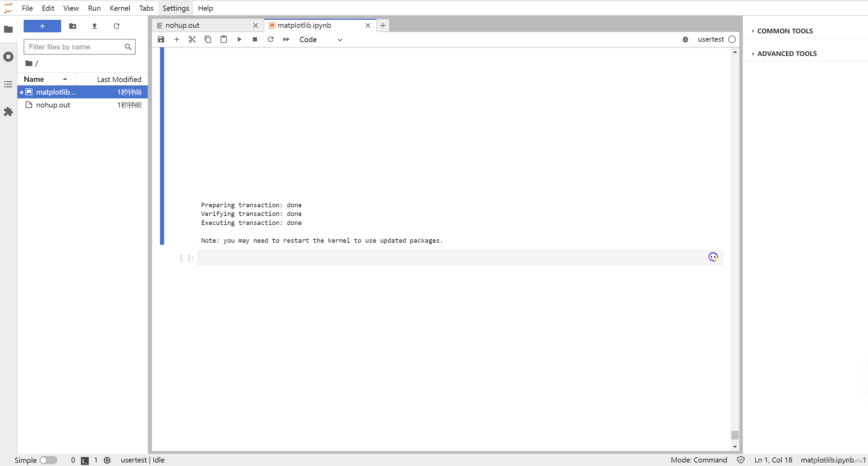Screen dimensions: 868x466
Task: Click the Run selected cell icon
Action: click(x=239, y=39)
